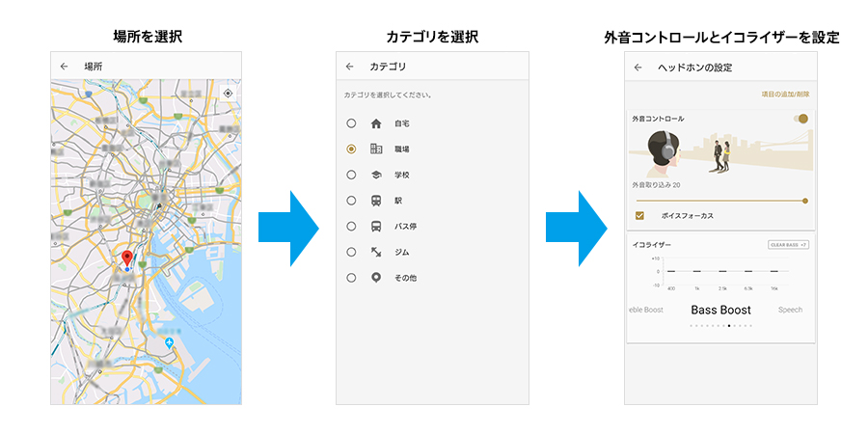Select the 職場 category option
Viewport: 868px width, 434px height.
[351, 149]
